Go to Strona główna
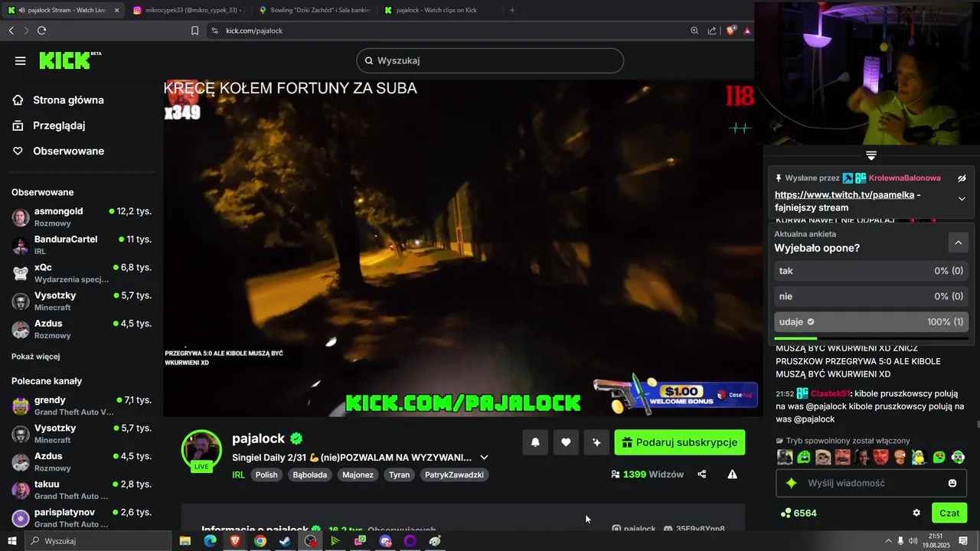The width and height of the screenshot is (980, 551). [68, 100]
